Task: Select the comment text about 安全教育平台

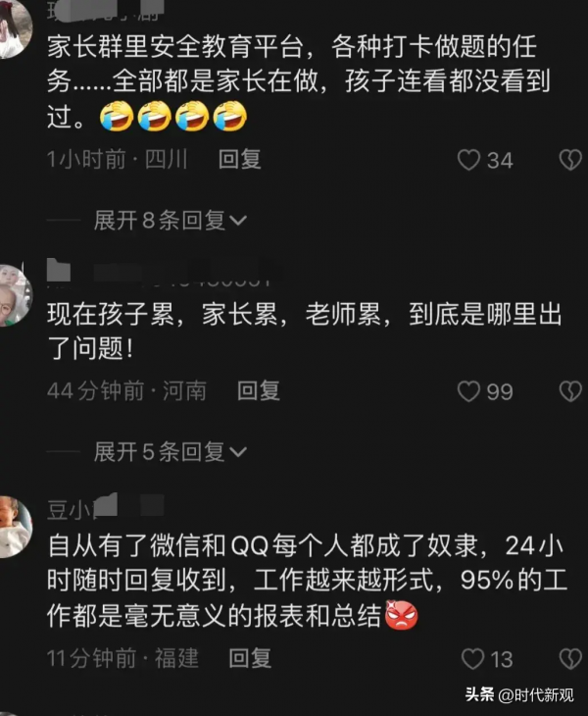Action: 299,81
